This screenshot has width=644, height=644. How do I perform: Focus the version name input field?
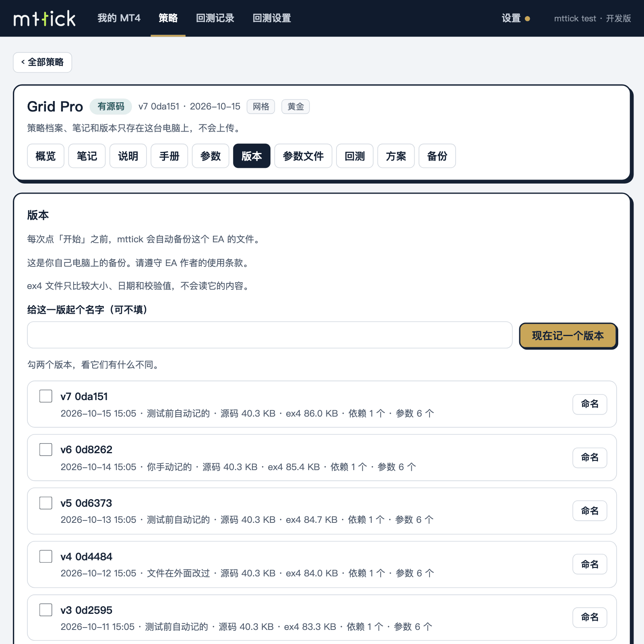pos(270,335)
